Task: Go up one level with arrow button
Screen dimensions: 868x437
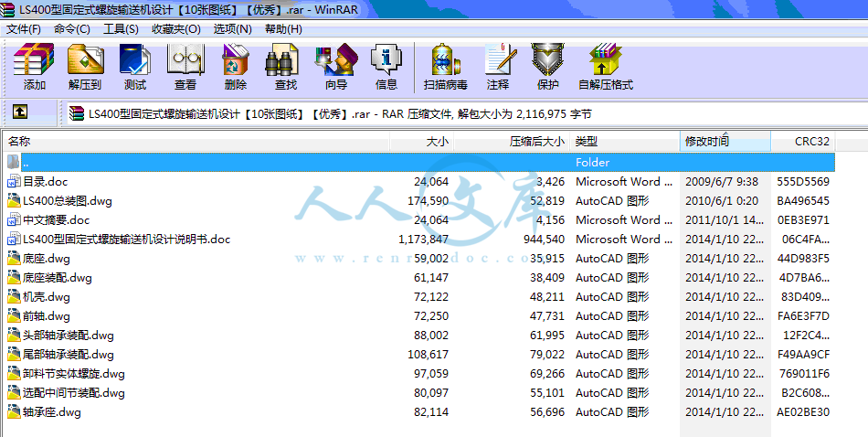Action: (x=20, y=112)
